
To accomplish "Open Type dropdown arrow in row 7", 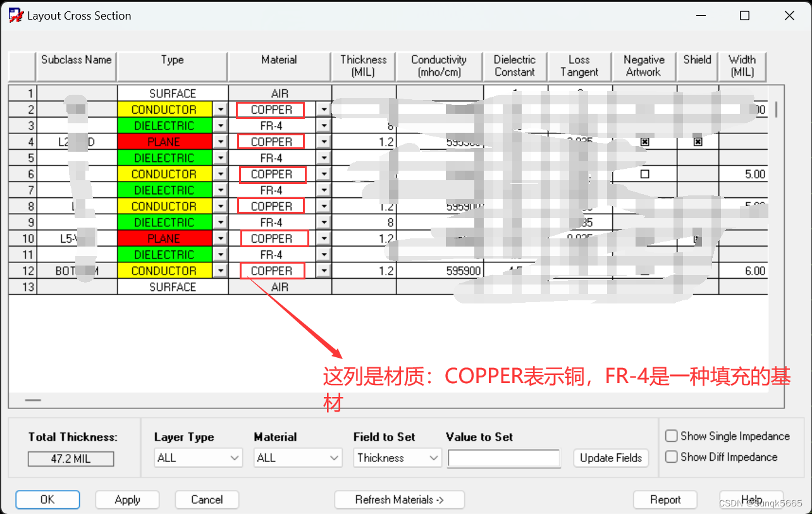I will (x=220, y=190).
